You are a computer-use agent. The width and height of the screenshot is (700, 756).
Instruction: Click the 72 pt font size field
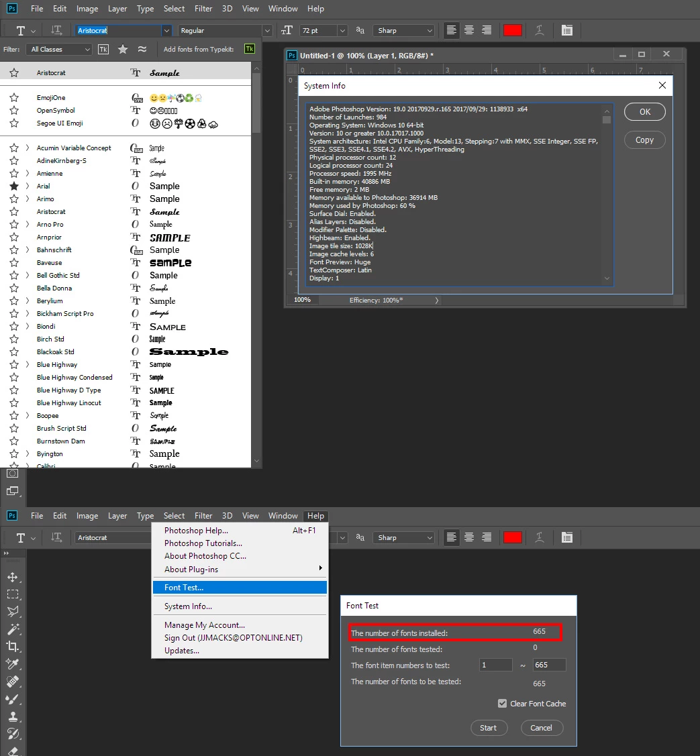pyautogui.click(x=318, y=30)
